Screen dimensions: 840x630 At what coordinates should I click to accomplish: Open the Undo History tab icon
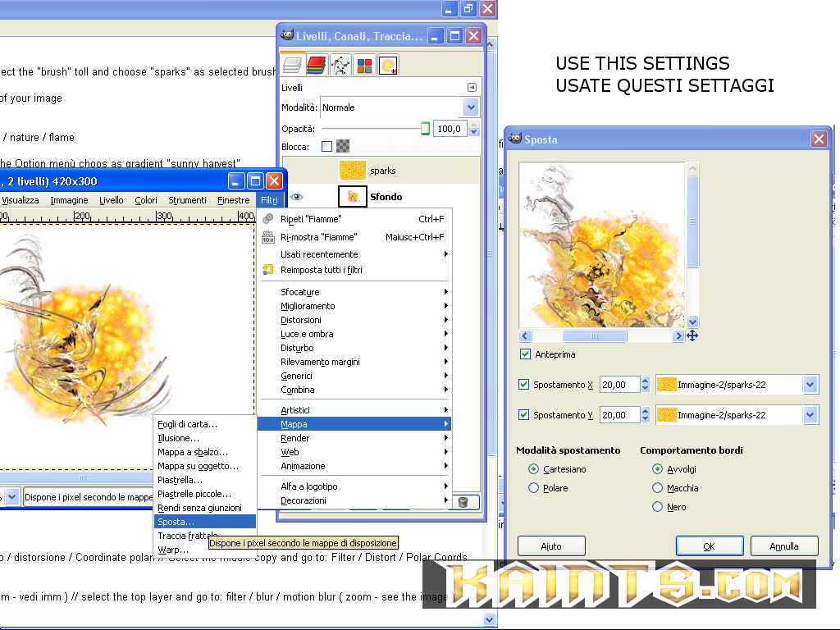tap(388, 66)
